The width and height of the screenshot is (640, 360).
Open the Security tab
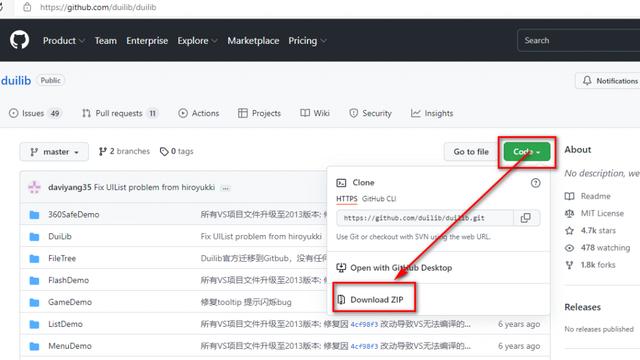pos(370,113)
